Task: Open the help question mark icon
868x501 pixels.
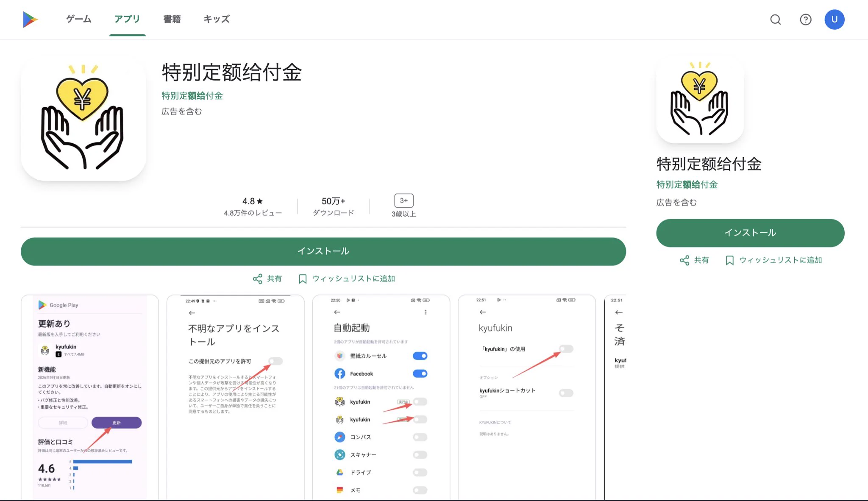Action: pos(806,19)
